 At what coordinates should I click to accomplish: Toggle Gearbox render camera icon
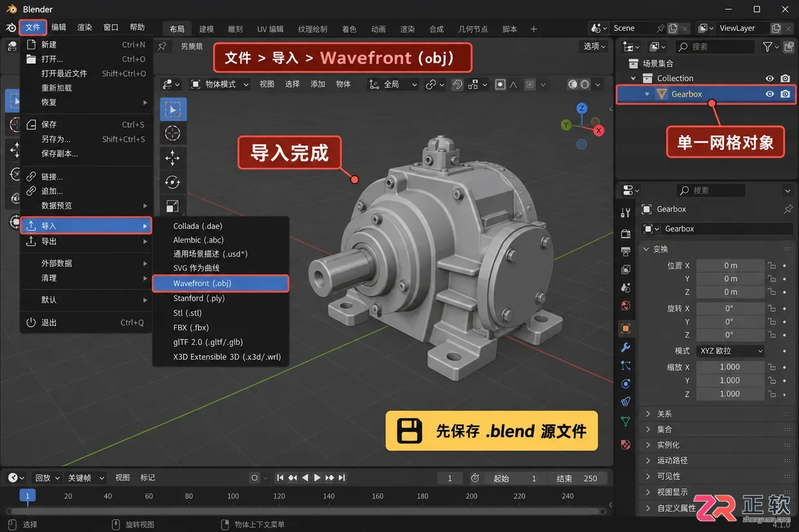(x=785, y=94)
